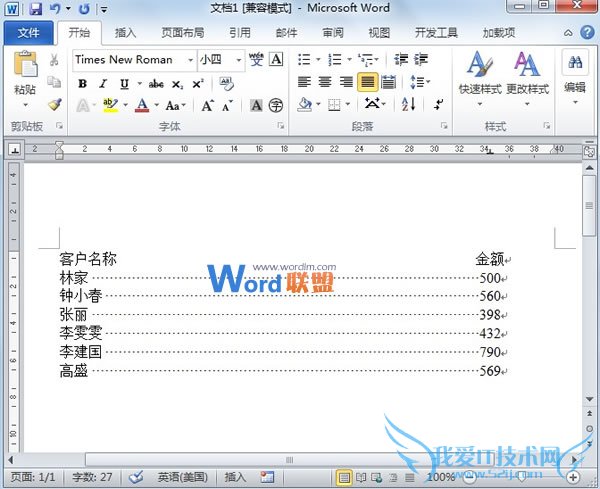
Task: Click the Clear Formatting eraser icon
Action: click(226, 83)
